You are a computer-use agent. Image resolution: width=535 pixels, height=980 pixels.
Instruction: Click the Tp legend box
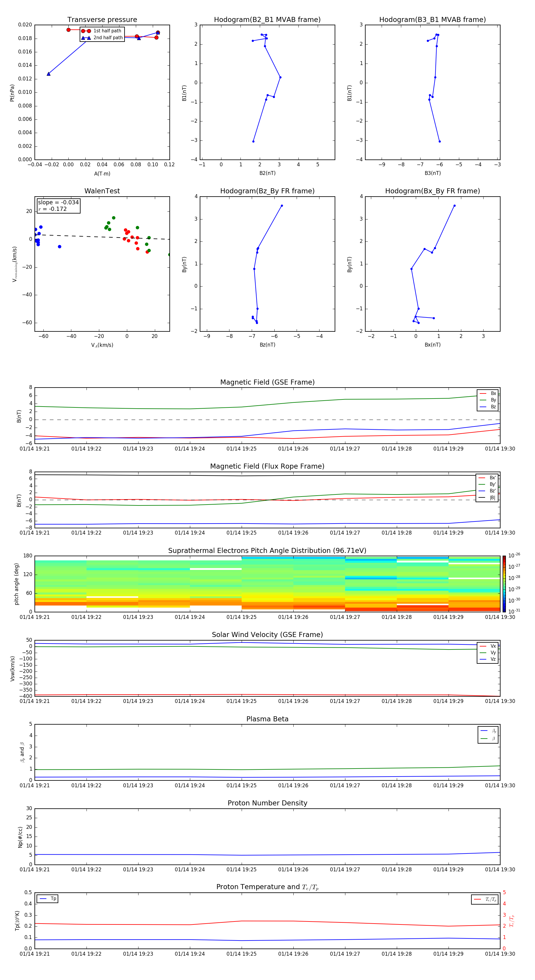pos(47,899)
